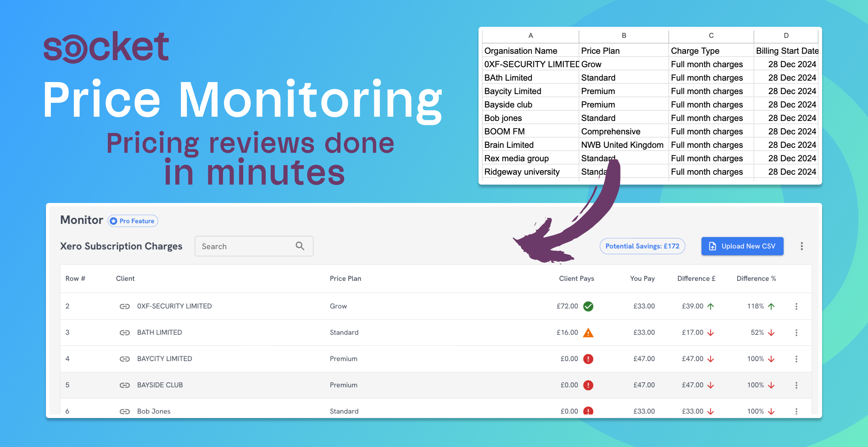Select client name BAYSIDE CLUB

tap(160, 385)
